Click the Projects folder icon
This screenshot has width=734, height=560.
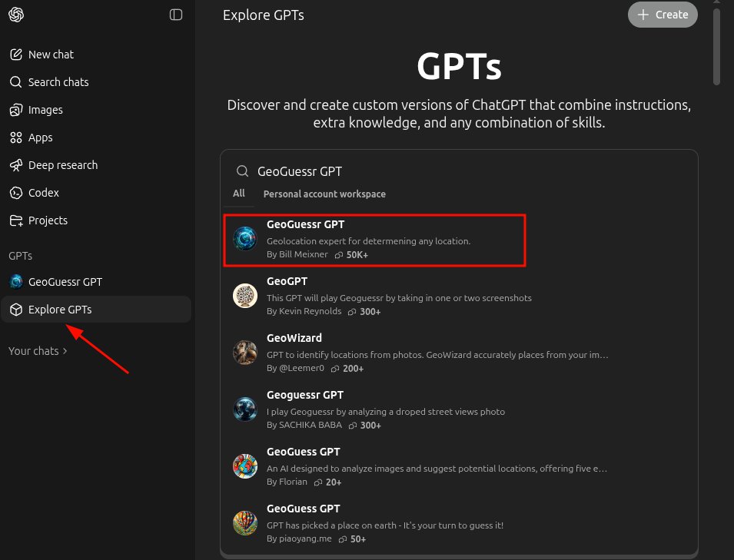click(x=16, y=220)
